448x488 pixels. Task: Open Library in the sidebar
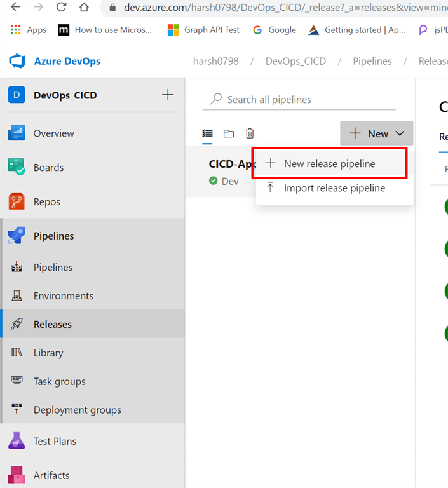[x=93, y=353]
